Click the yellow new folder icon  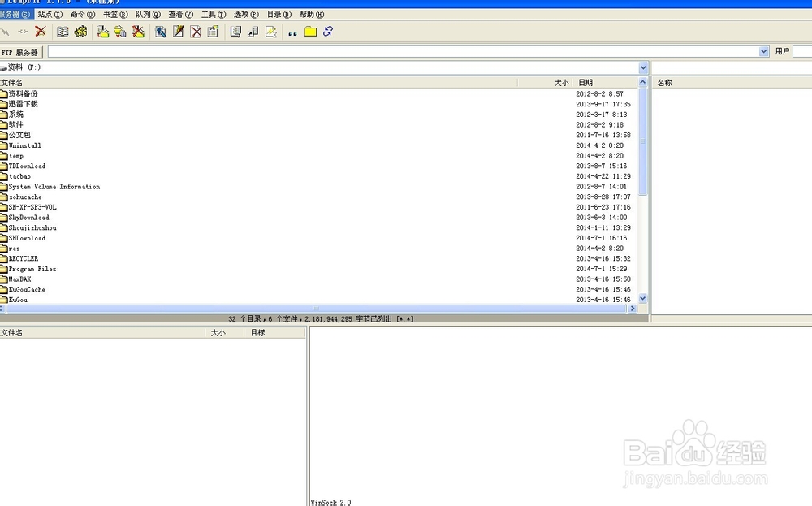click(311, 32)
